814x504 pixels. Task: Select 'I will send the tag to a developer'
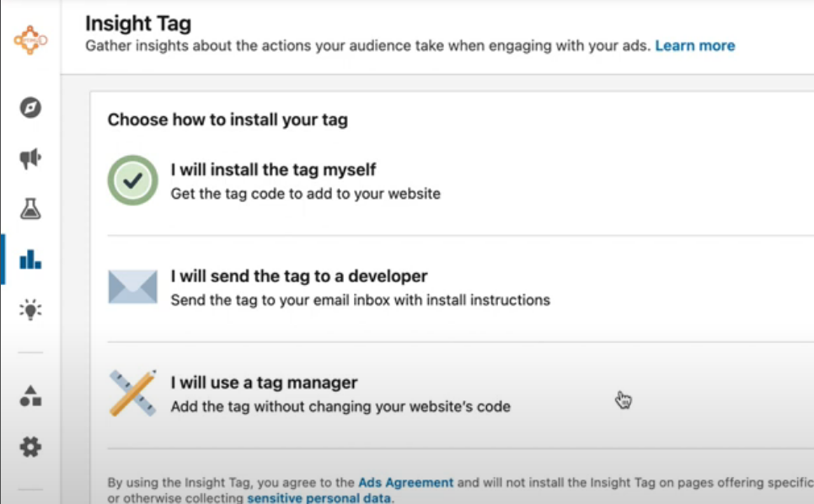(x=299, y=276)
